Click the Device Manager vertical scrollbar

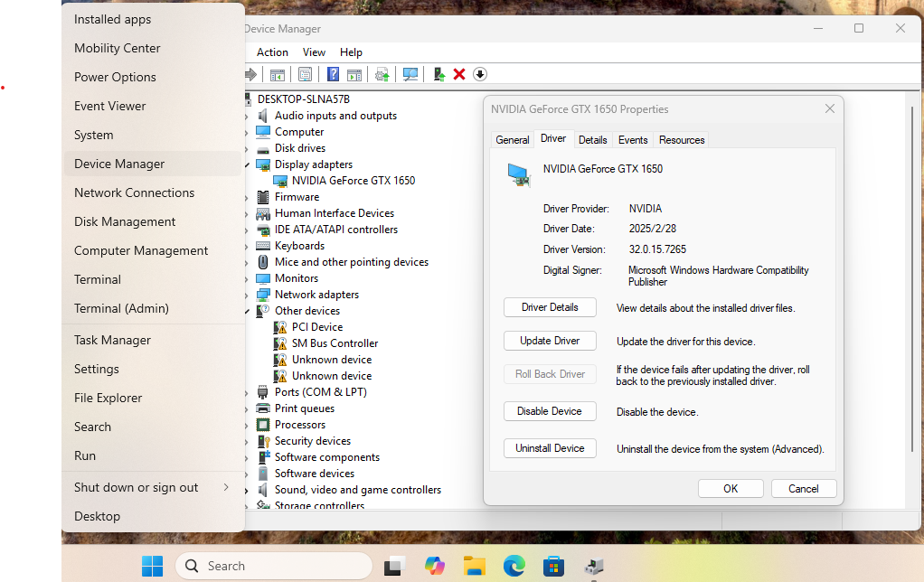912,280
